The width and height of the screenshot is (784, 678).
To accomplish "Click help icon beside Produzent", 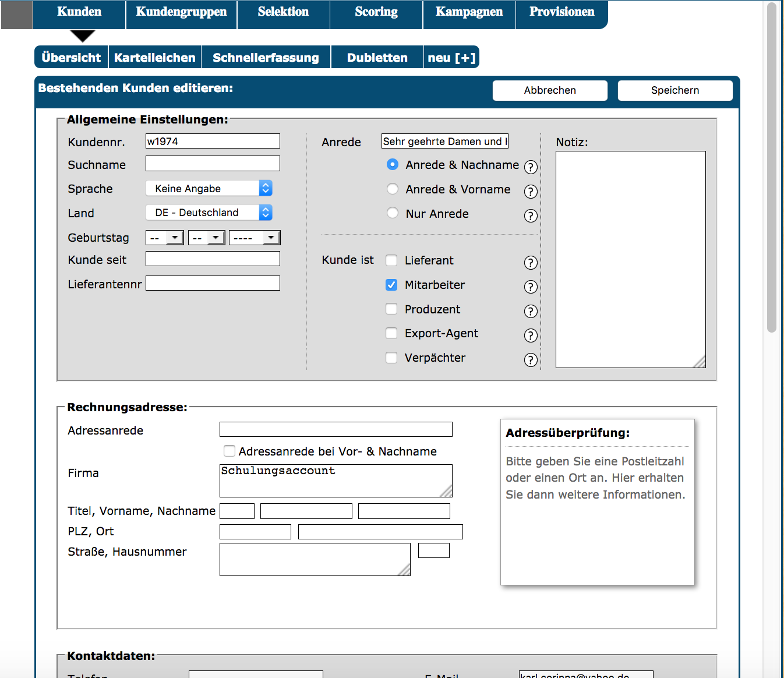I will [530, 312].
